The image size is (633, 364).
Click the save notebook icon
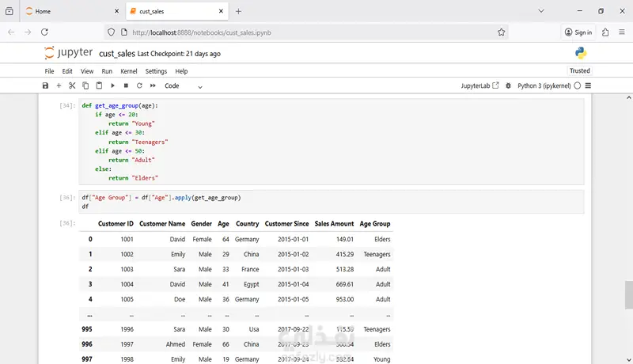click(x=45, y=85)
